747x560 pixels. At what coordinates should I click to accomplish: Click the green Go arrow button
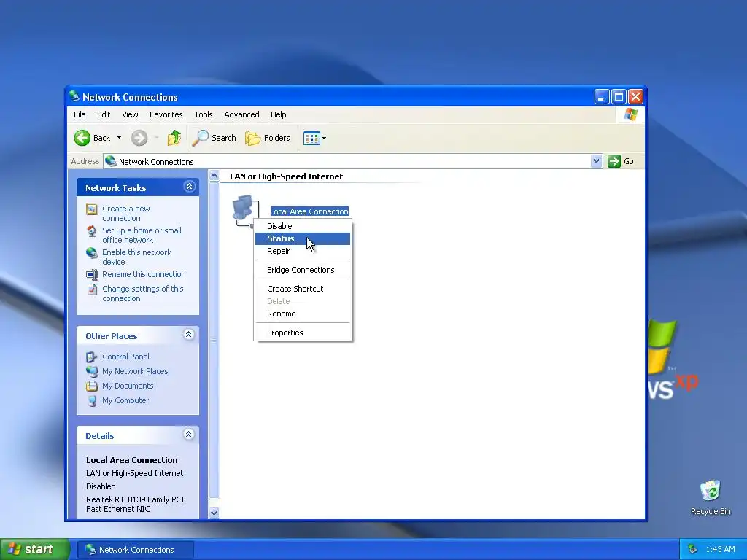(x=614, y=161)
